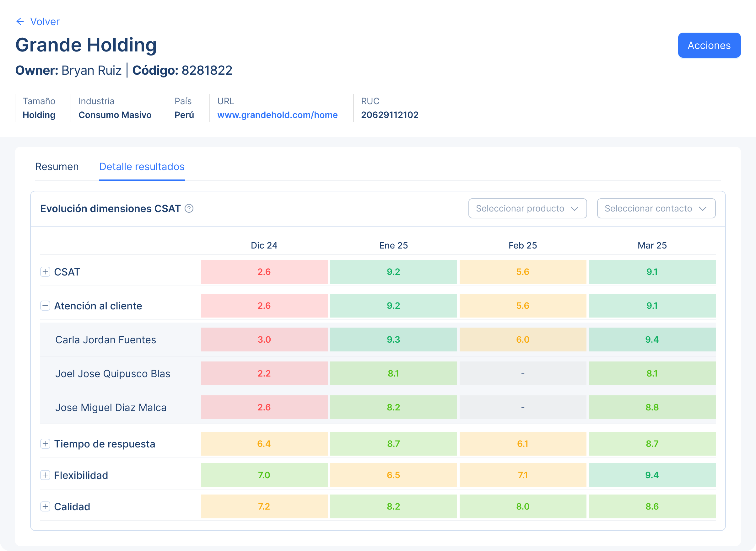
Task: Click the Mar 25 column header
Action: coord(652,245)
